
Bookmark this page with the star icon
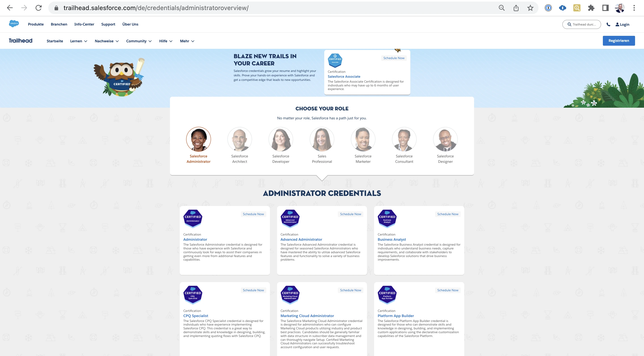[530, 8]
